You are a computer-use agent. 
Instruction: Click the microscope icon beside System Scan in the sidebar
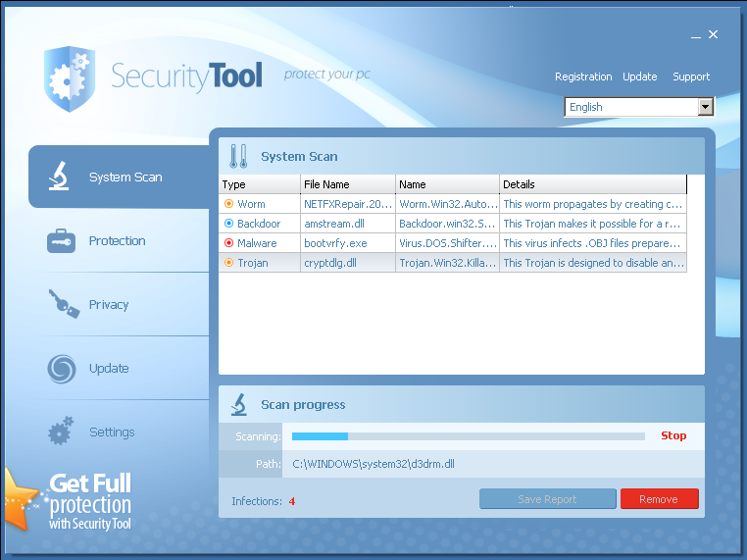(59, 177)
